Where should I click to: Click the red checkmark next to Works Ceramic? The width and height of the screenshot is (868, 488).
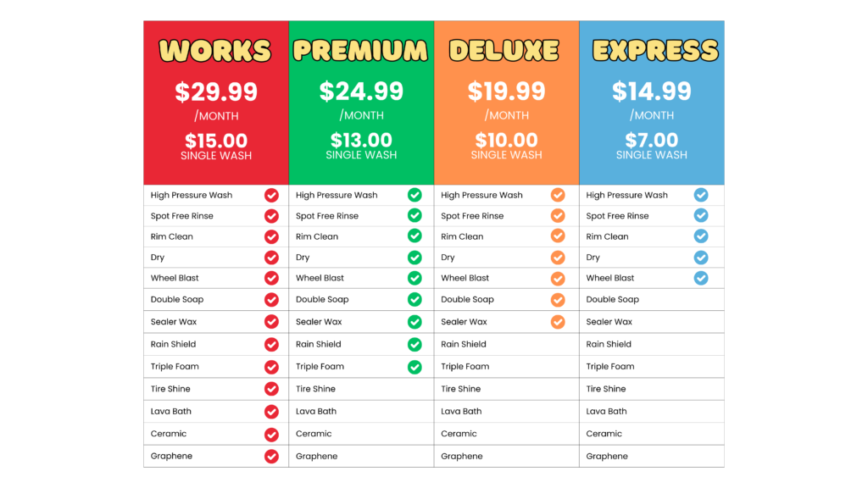pos(271,435)
